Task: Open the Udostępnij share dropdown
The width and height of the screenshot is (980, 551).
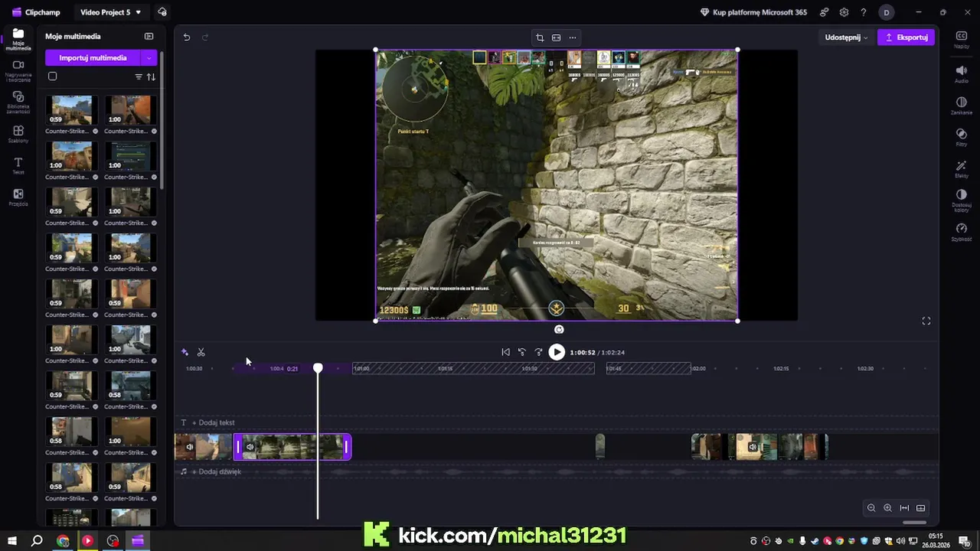Action: pos(846,37)
